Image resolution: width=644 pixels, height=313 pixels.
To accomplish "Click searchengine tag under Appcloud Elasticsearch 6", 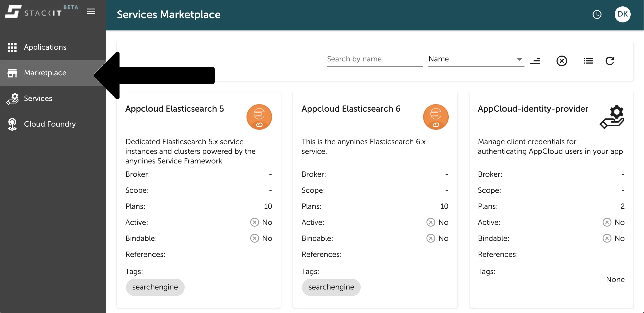I will click(x=331, y=287).
